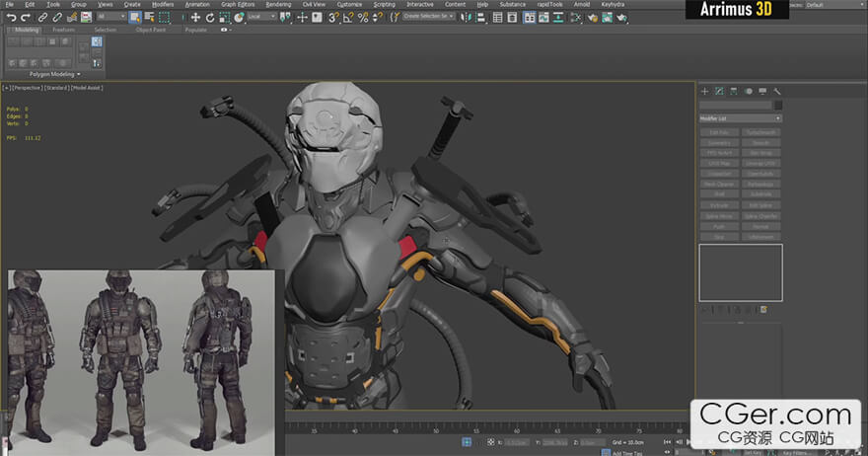Screen dimensions: 868x456
Task: Click frame 50 on the time ruler
Action: point(436,430)
